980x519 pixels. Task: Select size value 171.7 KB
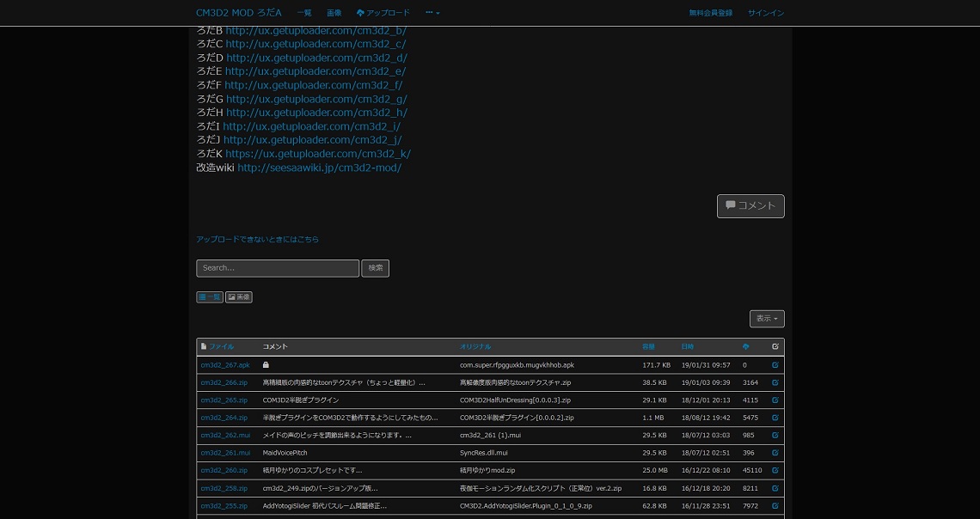click(x=656, y=364)
